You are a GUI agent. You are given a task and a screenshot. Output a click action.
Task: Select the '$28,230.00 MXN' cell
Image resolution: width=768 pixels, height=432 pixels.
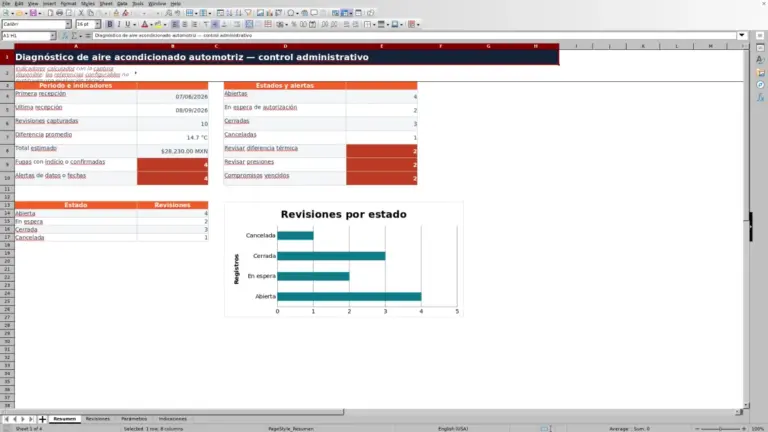tap(172, 151)
